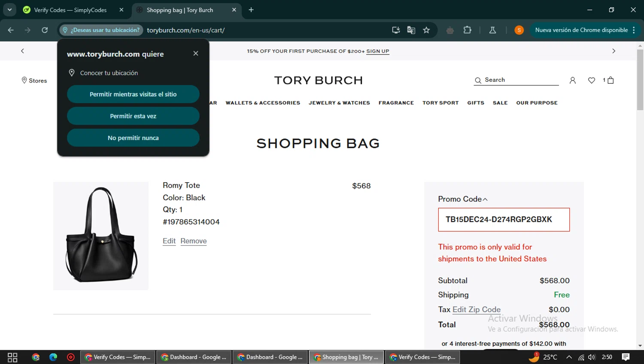This screenshot has height=364, width=644.
Task: Show hidden system tray icons
Action: (x=569, y=357)
